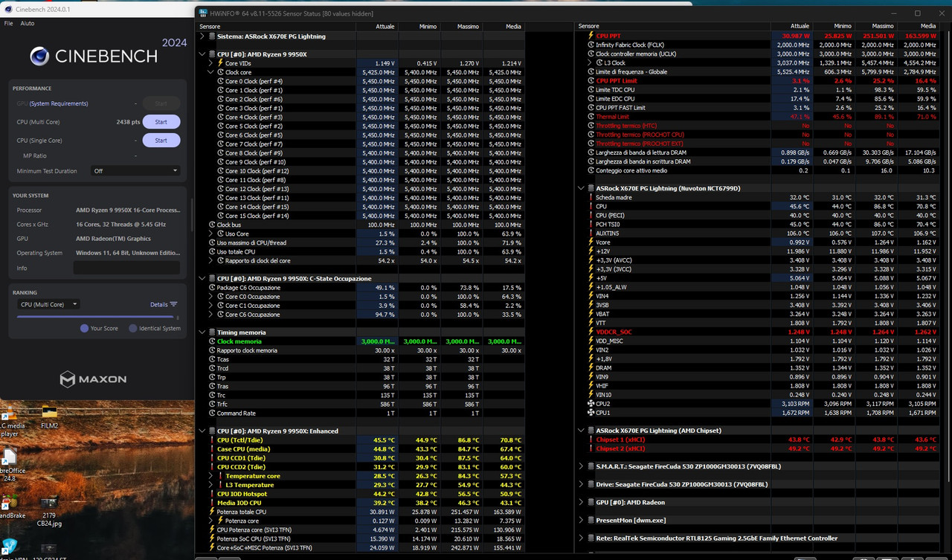Expand the Rete: RealTek Ethernet Controller group

581,538
